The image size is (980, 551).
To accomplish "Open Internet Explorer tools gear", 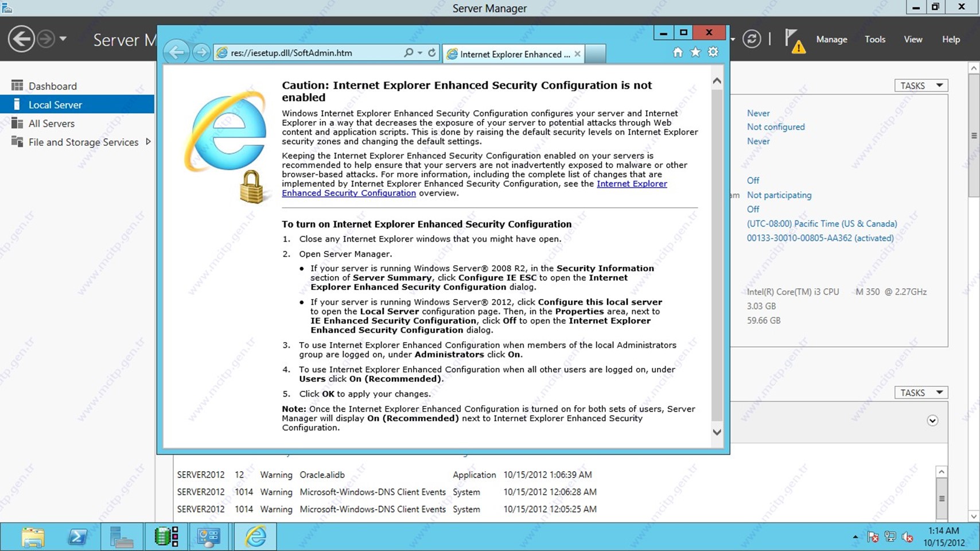I will [x=713, y=52].
